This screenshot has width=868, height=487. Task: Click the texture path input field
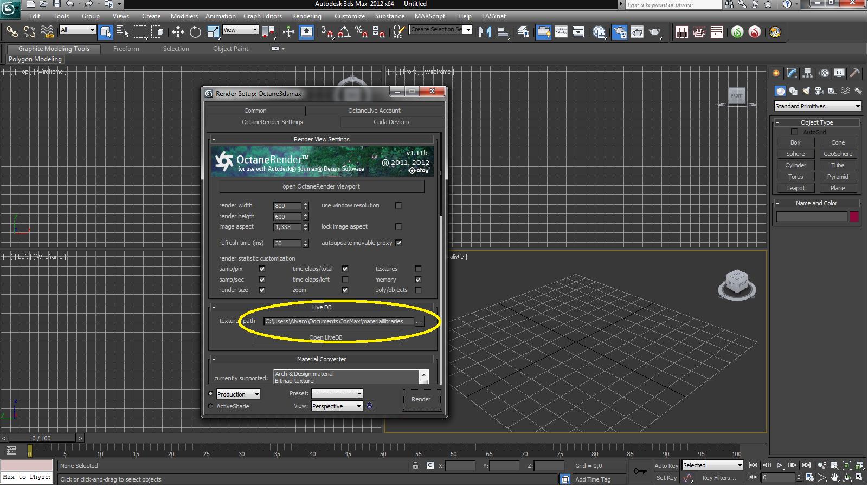(x=339, y=321)
